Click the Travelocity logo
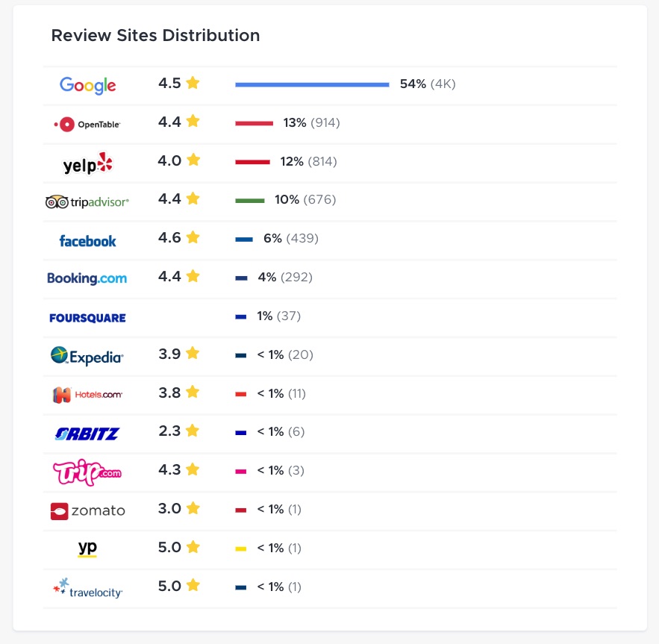 pos(87,588)
